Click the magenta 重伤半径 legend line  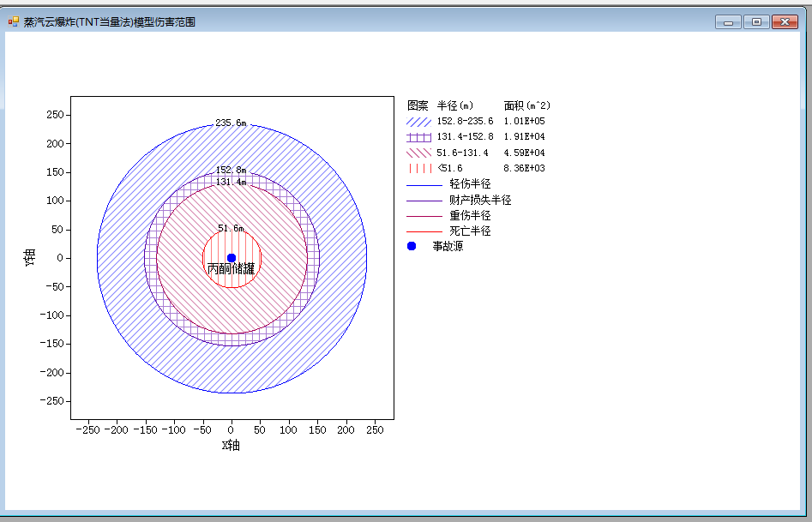(x=424, y=217)
